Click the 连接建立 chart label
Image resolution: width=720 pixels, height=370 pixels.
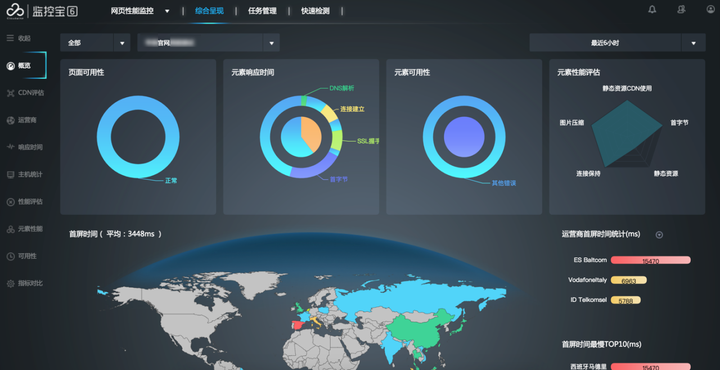pos(353,109)
